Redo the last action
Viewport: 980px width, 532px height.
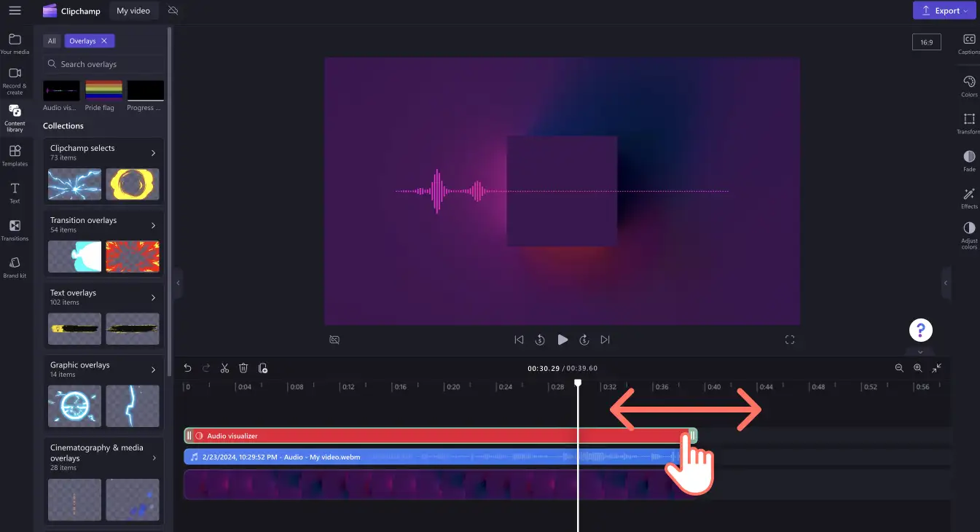click(x=206, y=368)
